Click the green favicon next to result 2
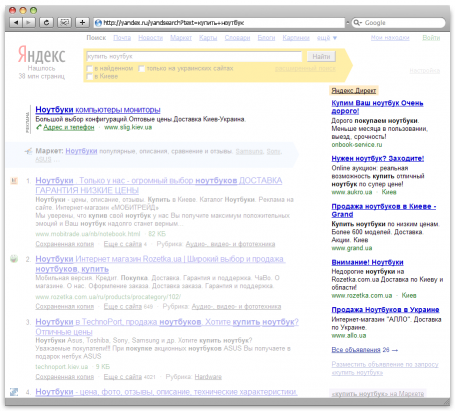The width and height of the screenshot is (455, 411). point(14,259)
